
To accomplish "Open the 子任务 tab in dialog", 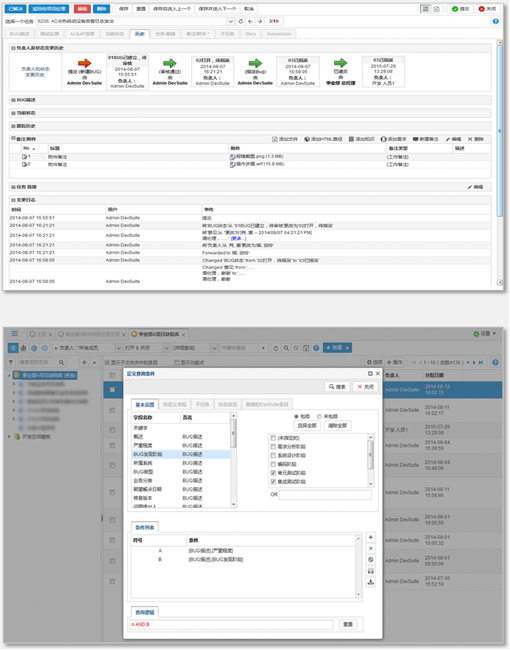I will [x=202, y=405].
